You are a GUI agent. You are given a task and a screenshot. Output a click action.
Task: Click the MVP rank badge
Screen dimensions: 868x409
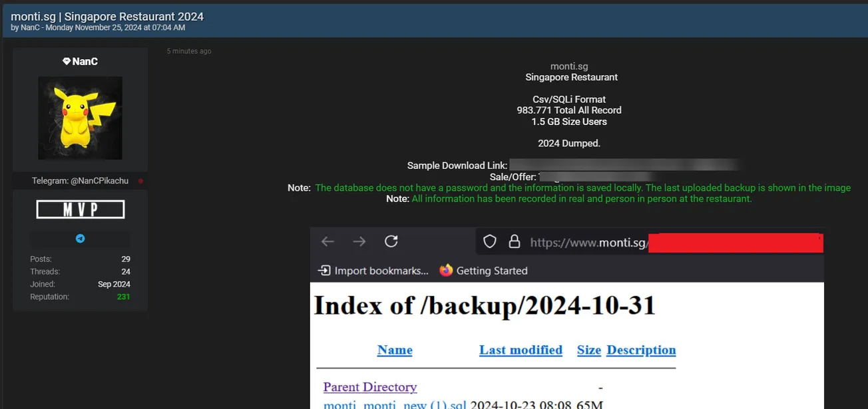click(80, 209)
